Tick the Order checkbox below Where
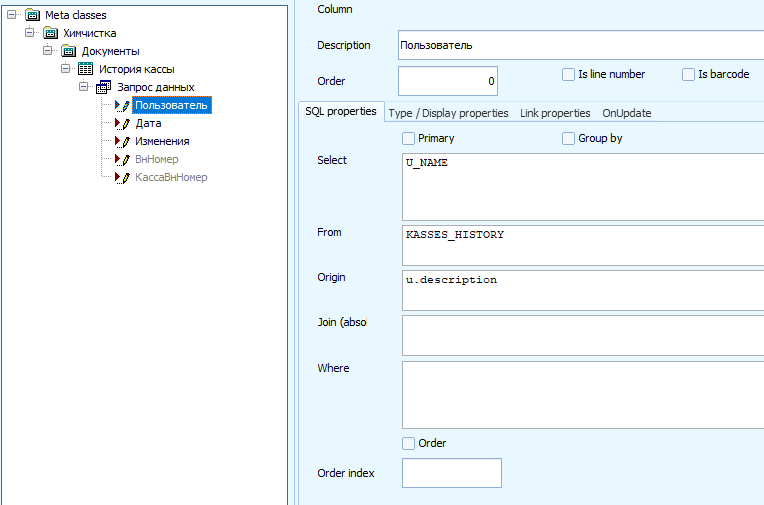Image resolution: width=764 pixels, height=505 pixels. click(408, 444)
